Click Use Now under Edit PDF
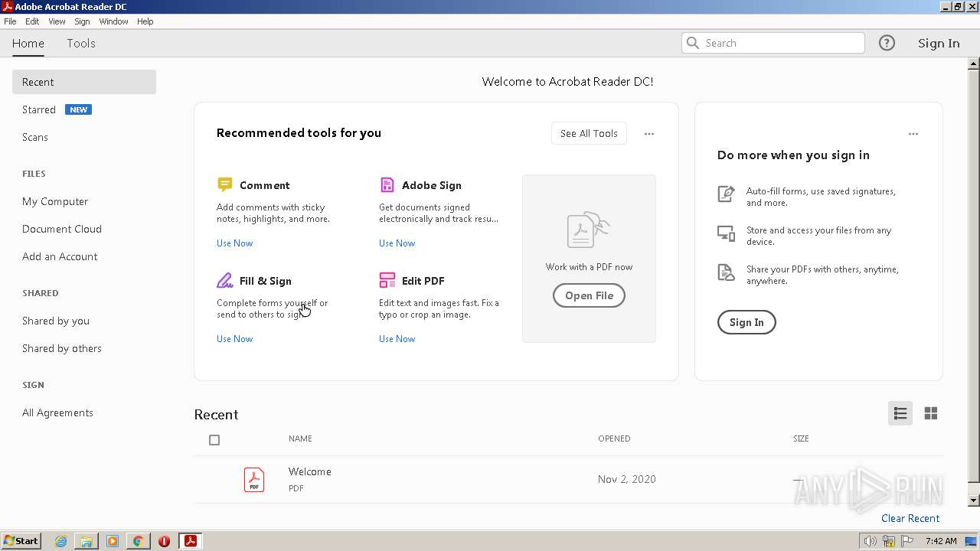 (397, 339)
